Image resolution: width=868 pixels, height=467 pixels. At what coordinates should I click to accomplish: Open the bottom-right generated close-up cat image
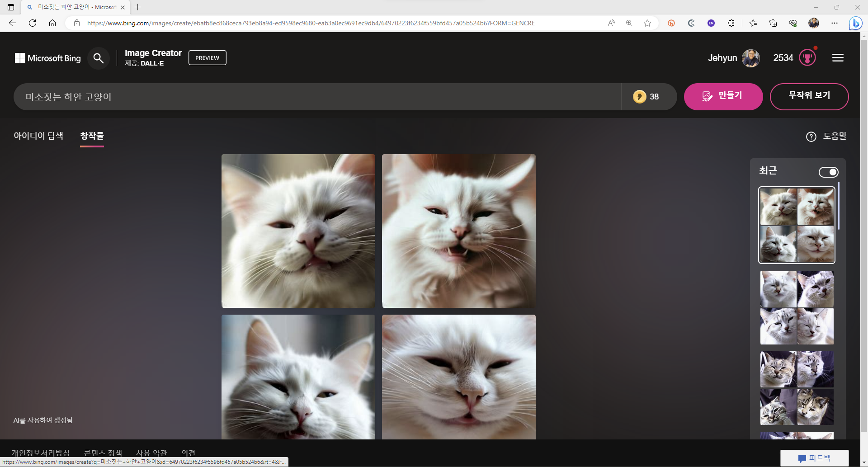pyautogui.click(x=459, y=377)
